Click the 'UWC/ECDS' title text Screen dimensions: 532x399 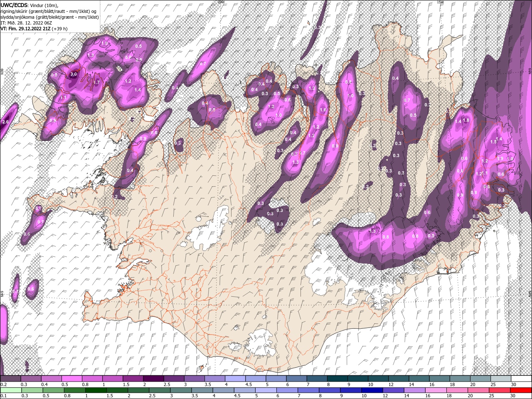(14, 5)
